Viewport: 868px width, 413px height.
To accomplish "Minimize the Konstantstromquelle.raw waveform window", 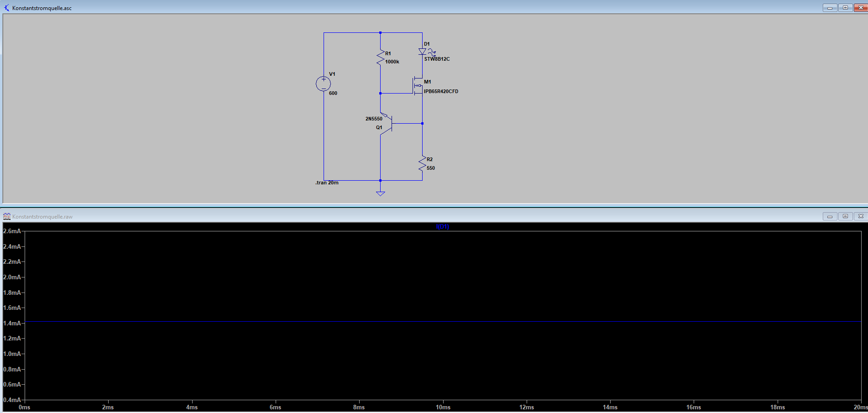I will tap(830, 216).
